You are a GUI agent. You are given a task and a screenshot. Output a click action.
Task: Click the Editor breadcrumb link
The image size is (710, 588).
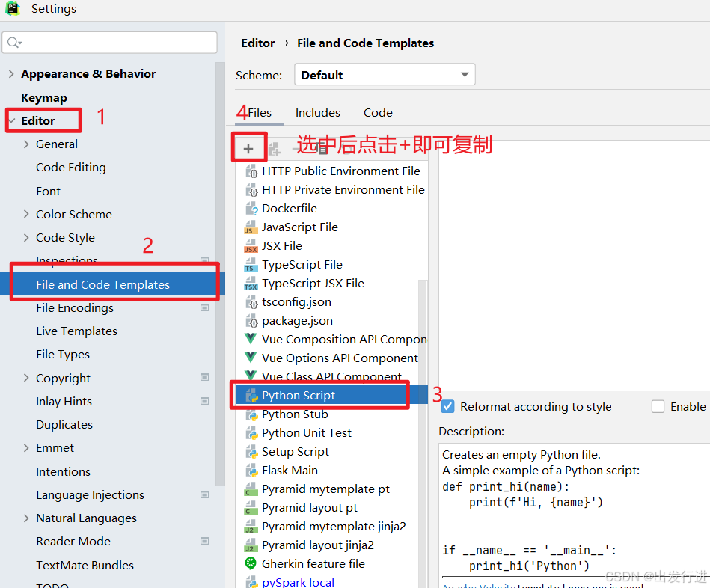pos(257,43)
